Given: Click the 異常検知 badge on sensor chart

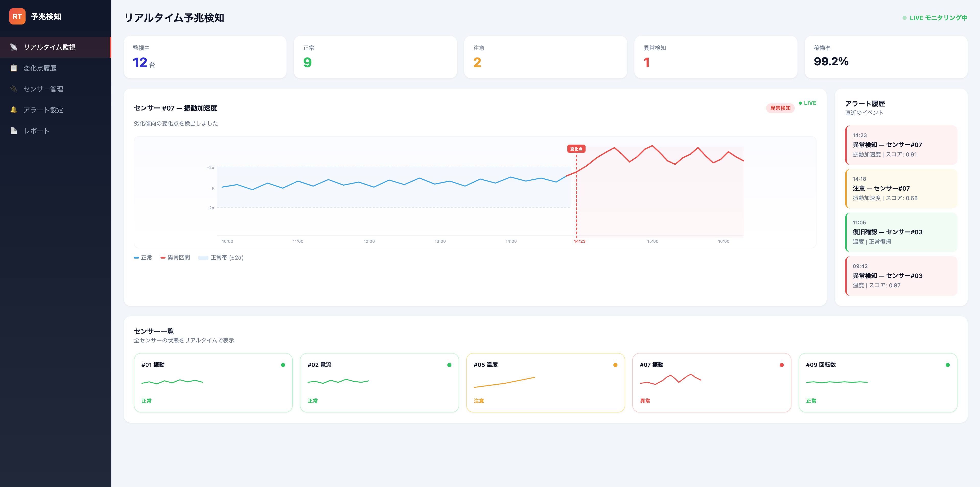Looking at the screenshot, I should click(780, 108).
